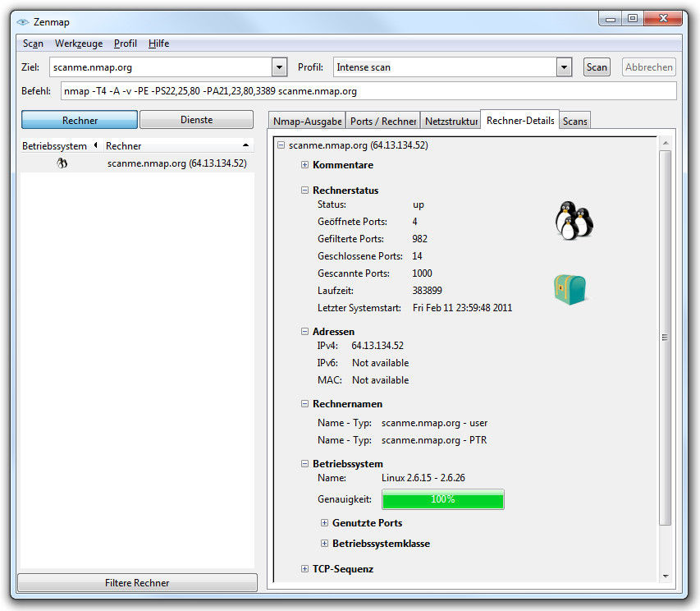
Task: Open the Hilfe menu
Action: tap(158, 44)
